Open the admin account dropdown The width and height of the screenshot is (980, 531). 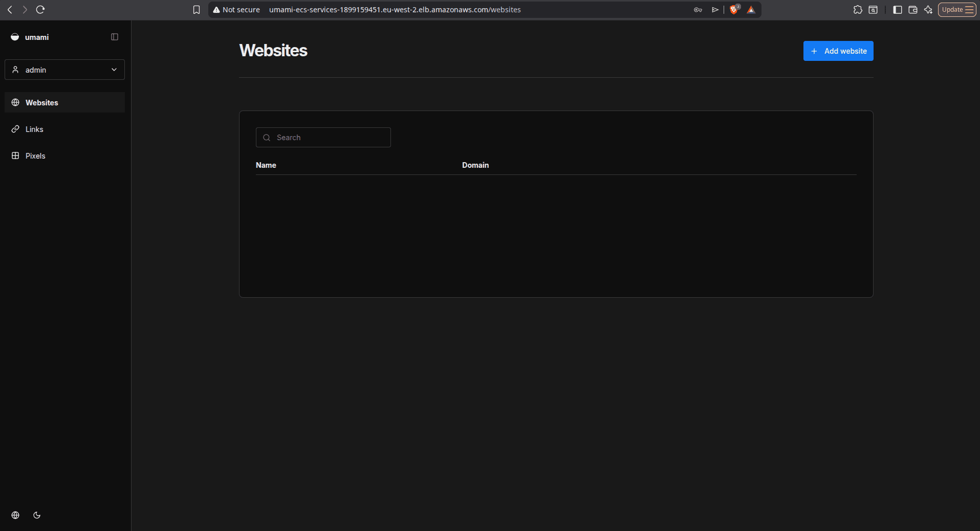click(x=64, y=70)
